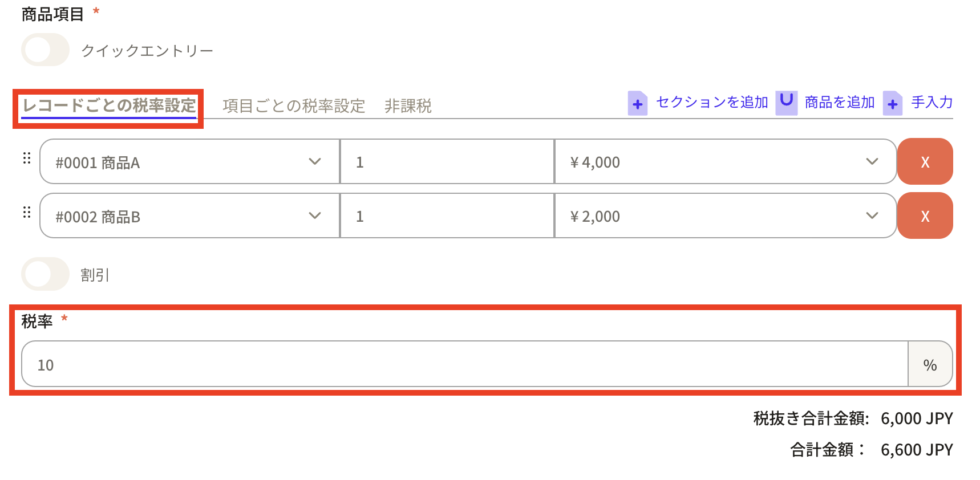Click drag handle for 商品A row

tap(27, 158)
